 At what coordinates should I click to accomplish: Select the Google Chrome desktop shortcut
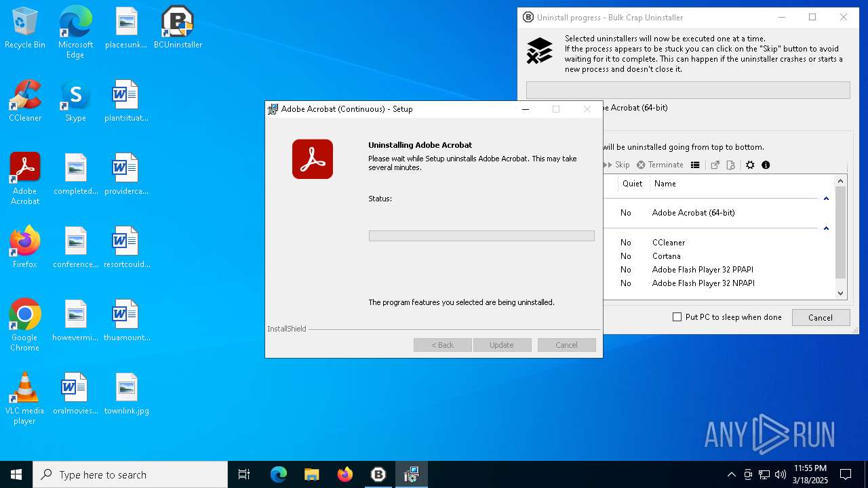click(x=25, y=325)
